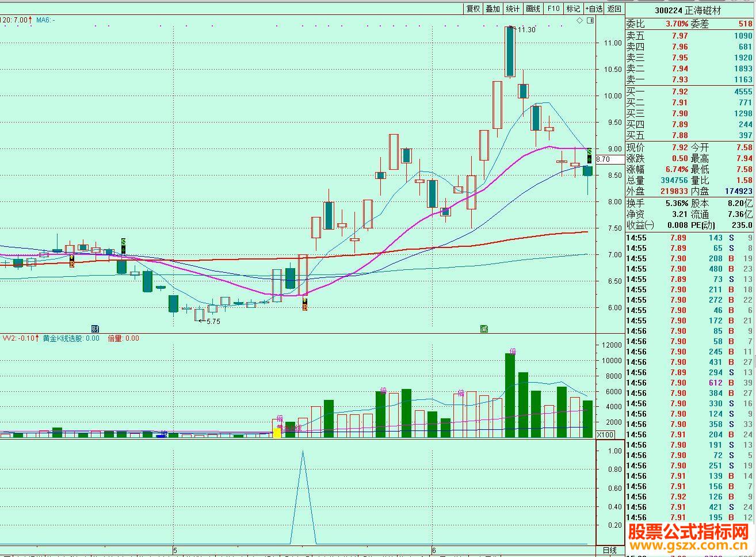Select 画线 drawing tool
The height and width of the screenshot is (557, 756).
[533, 9]
